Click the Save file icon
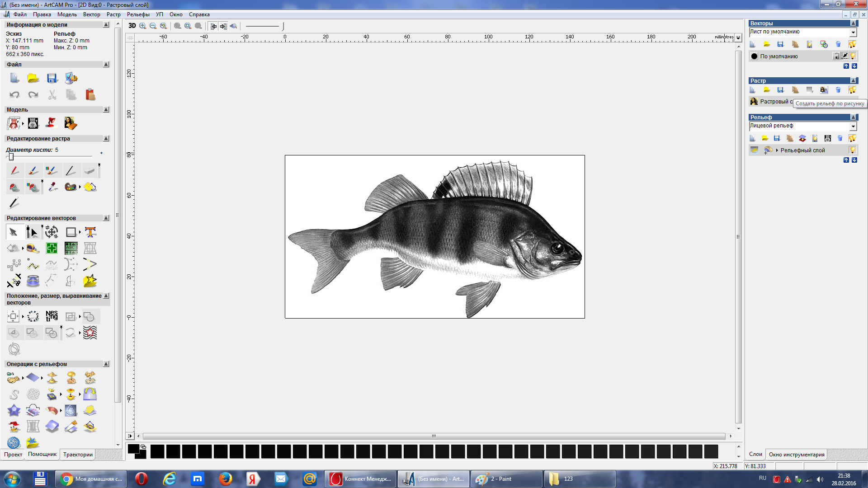The width and height of the screenshot is (868, 488). (x=52, y=78)
